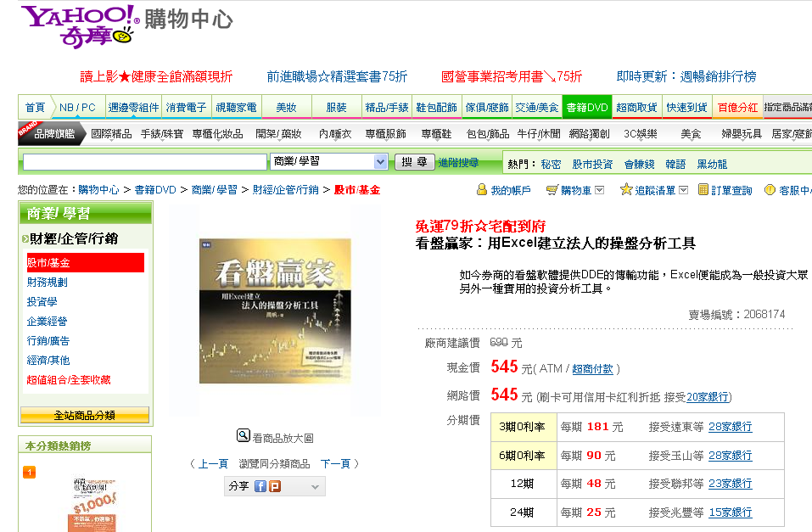Click the 搜尋 search button
Viewport: 812px width, 532px height.
pos(414,161)
